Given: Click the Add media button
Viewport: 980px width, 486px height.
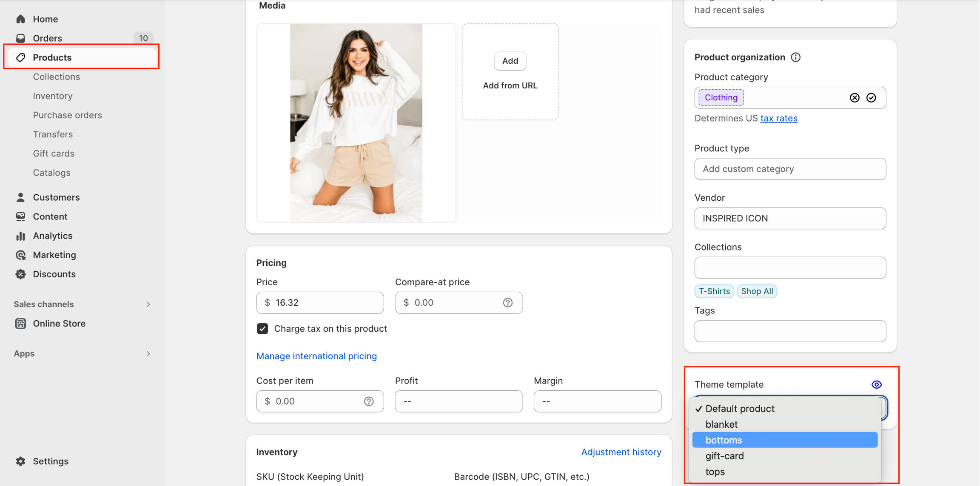Looking at the screenshot, I should (x=510, y=61).
